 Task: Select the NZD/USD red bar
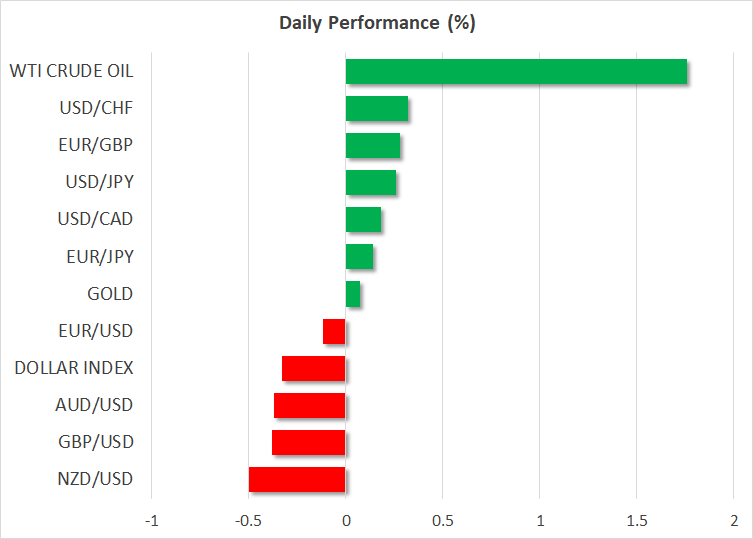click(297, 479)
